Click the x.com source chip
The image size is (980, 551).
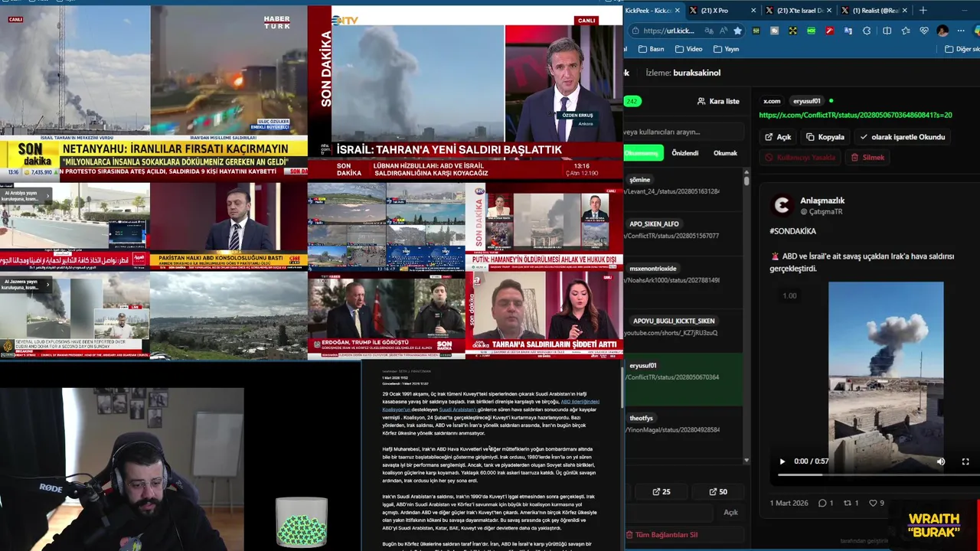pos(772,101)
